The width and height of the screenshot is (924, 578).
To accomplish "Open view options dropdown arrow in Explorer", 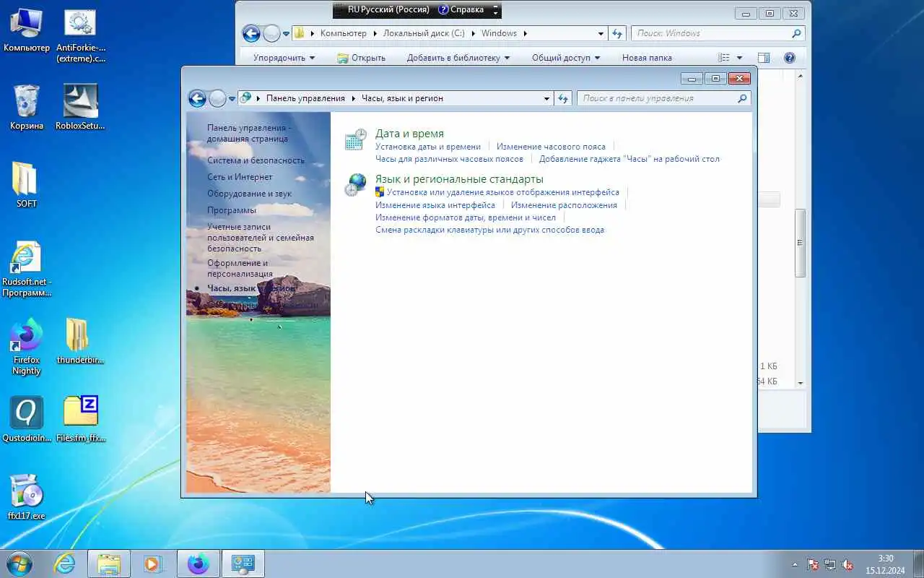I will coord(739,58).
